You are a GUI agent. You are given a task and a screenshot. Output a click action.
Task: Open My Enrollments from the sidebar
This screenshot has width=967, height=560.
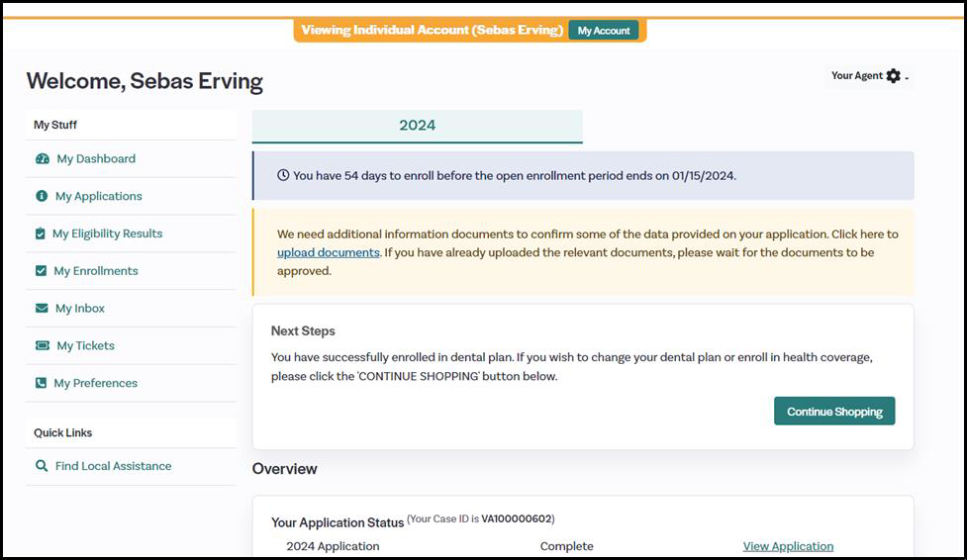pyautogui.click(x=95, y=271)
